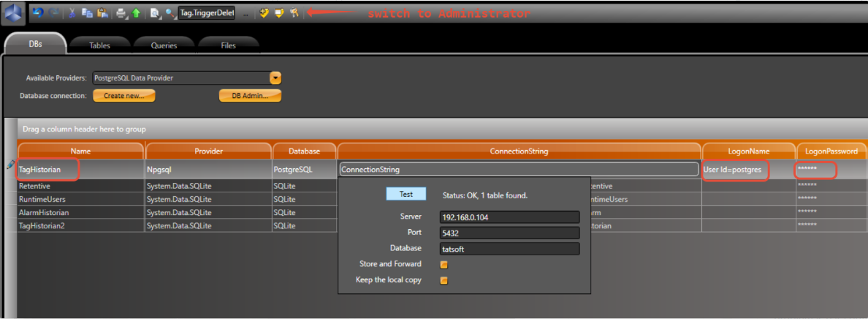Toggle the Store and Forward checkbox

click(x=443, y=265)
